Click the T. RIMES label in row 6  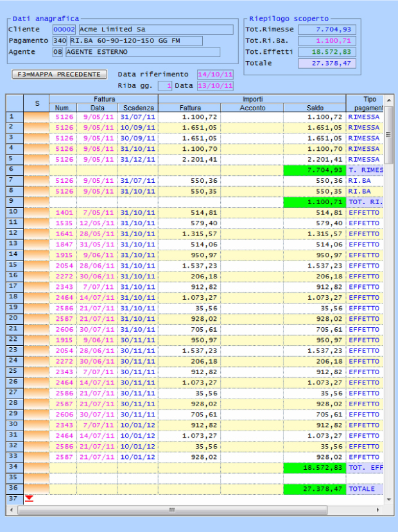pyautogui.click(x=366, y=170)
